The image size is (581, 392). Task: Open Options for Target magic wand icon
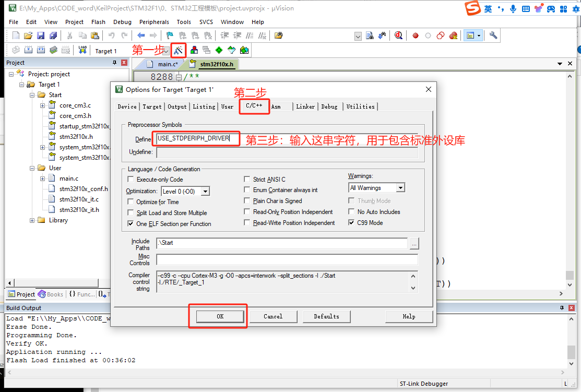tap(179, 50)
